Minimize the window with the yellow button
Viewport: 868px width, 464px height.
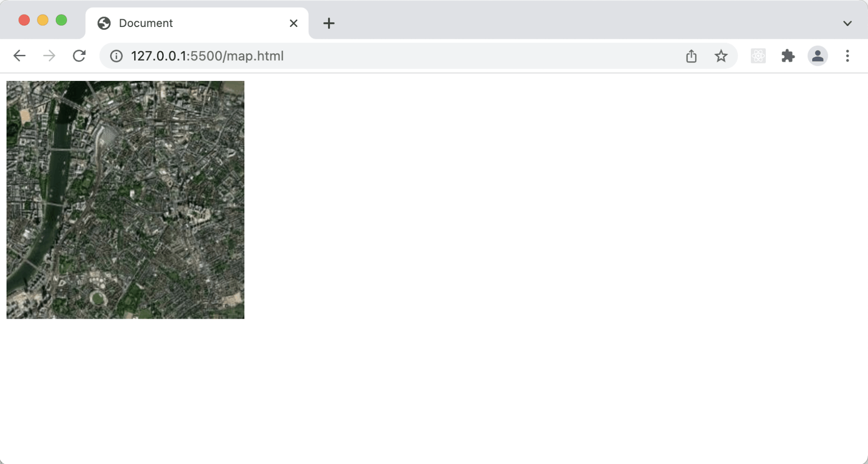point(43,20)
